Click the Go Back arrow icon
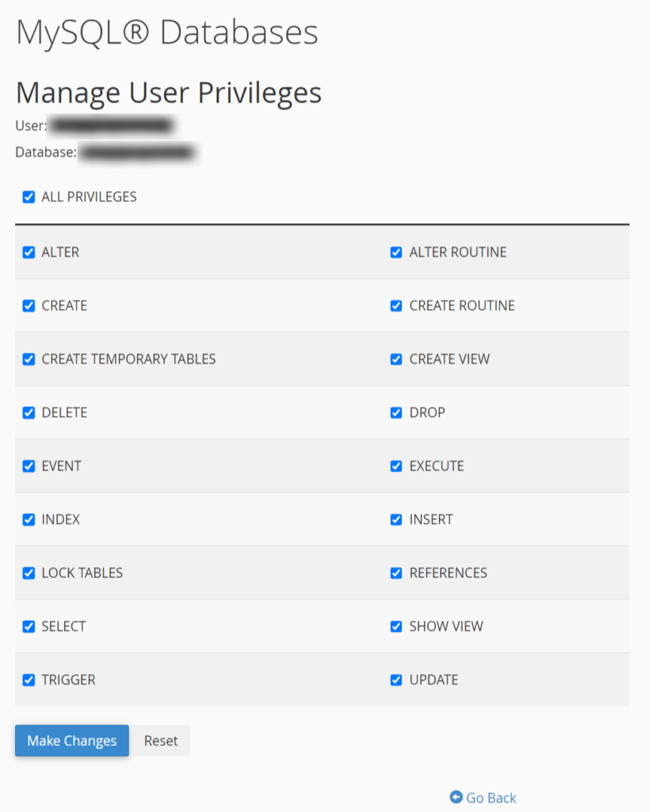 [x=456, y=798]
